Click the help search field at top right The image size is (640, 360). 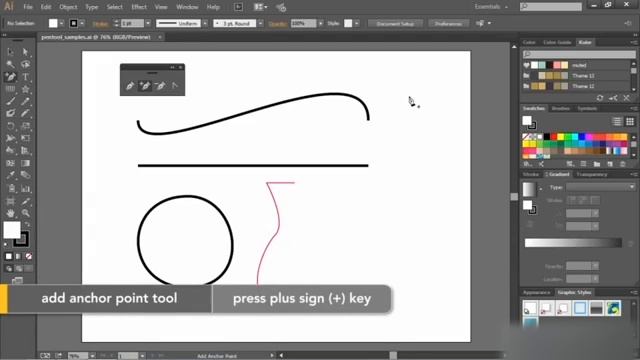tap(551, 7)
